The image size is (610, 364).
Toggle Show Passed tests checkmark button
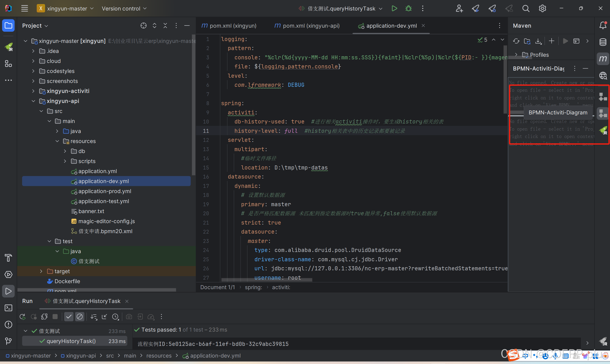69,317
